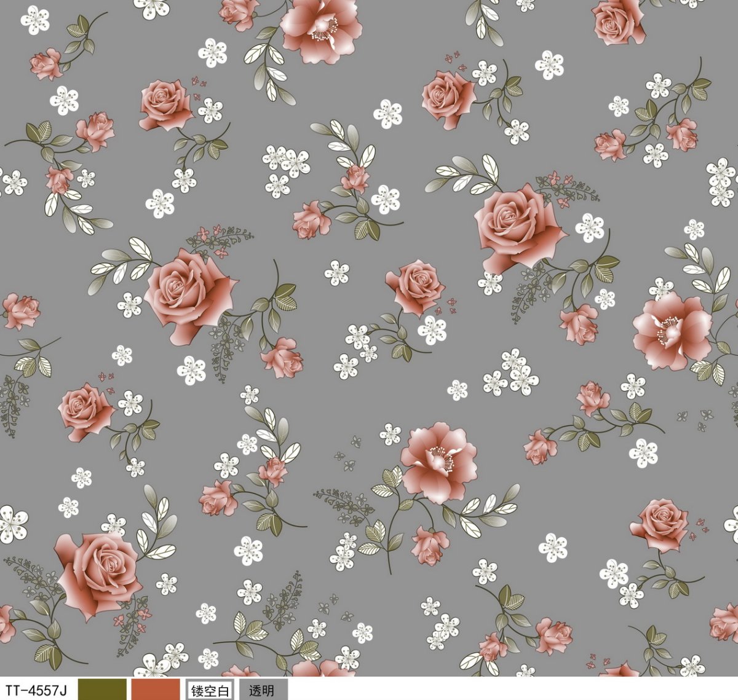Click the small rosebud at the middle-left edge
This screenshot has width=738, height=700.
[21, 311]
